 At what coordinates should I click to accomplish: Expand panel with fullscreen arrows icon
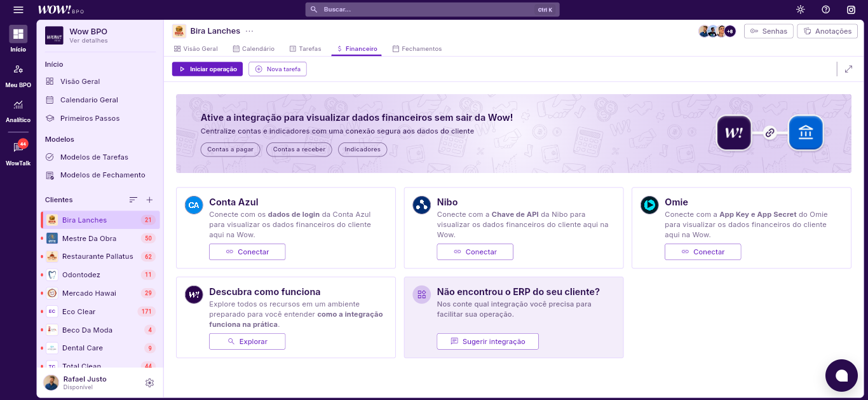848,69
